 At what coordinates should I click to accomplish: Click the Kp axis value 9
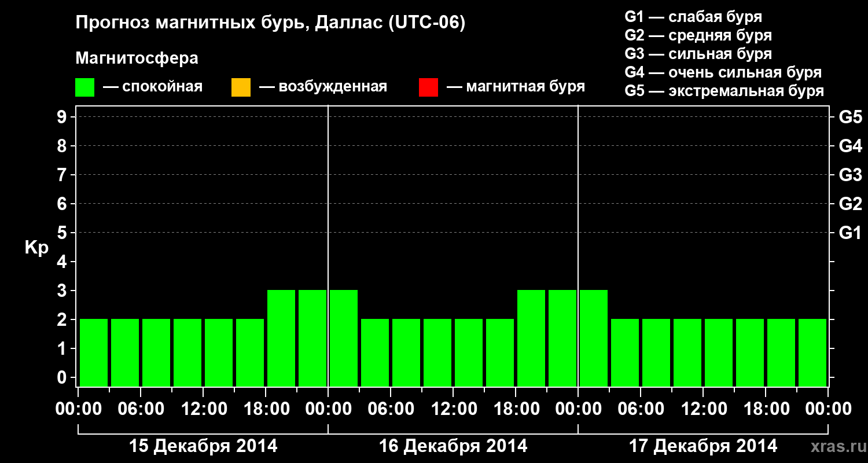tap(63, 117)
